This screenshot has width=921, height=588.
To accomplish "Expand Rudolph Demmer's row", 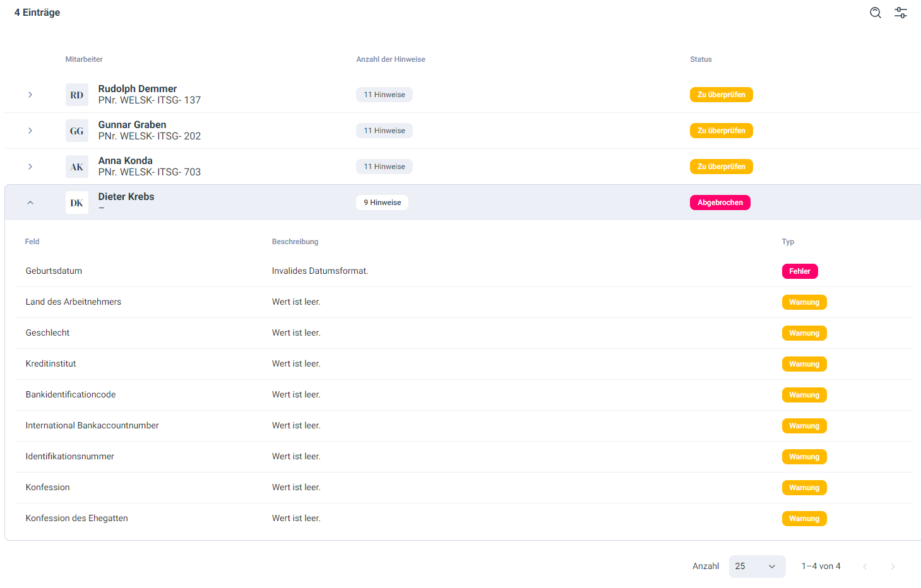I will pos(30,95).
